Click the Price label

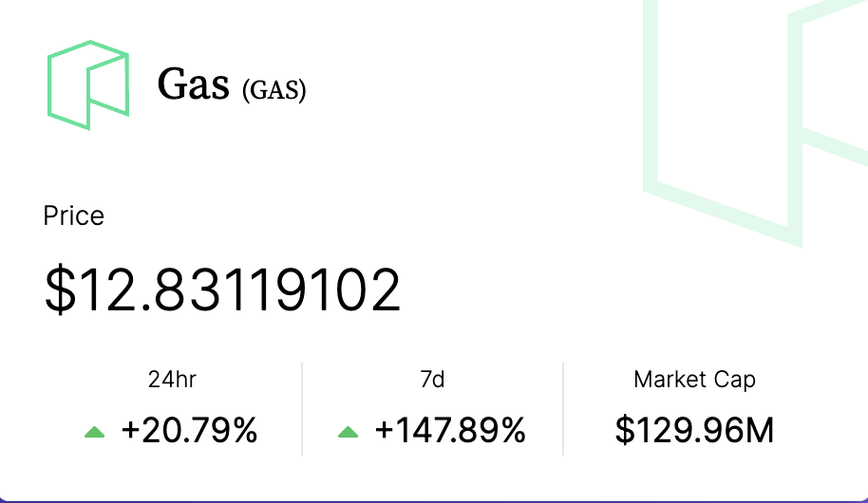(x=74, y=215)
